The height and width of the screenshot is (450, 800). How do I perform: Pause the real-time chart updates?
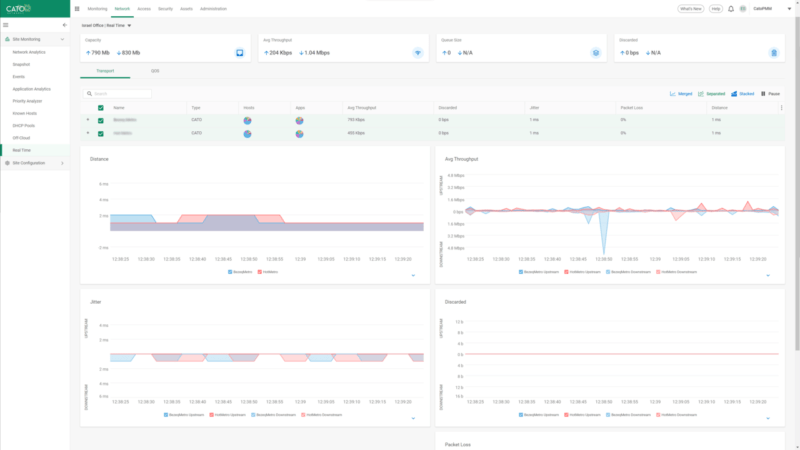coord(770,93)
